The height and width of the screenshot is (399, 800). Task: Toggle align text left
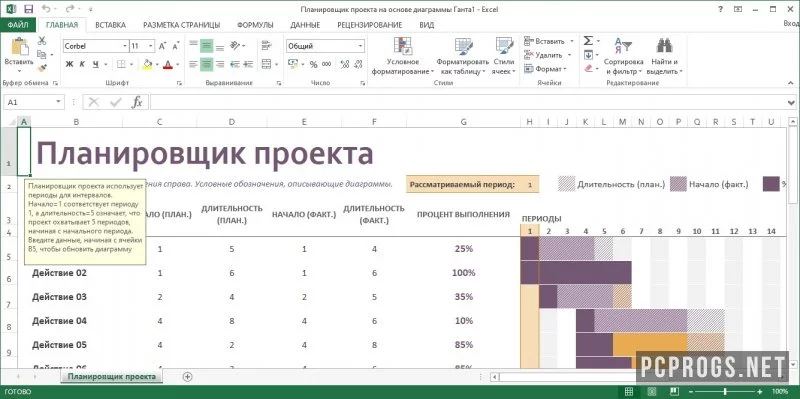(193, 64)
